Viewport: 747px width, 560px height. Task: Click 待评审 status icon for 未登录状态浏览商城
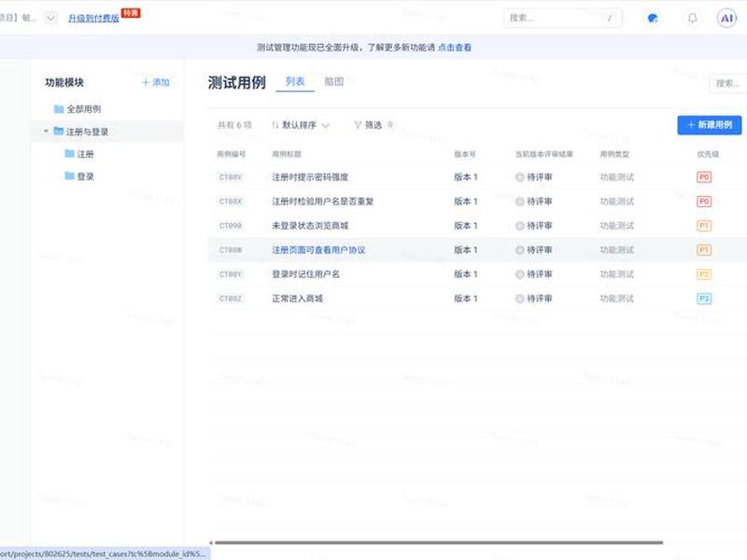(x=520, y=226)
